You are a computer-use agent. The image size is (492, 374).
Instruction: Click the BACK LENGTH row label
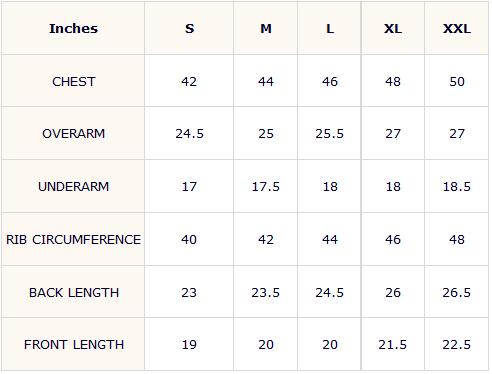[74, 293]
